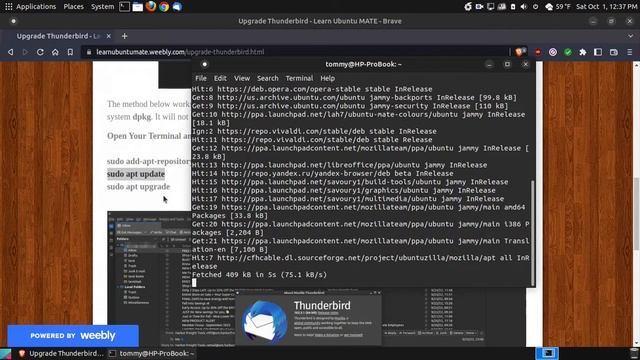The image size is (640, 360).
Task: Click terminal line 'Fetched 409 kB in 5s'
Action: pos(259,275)
